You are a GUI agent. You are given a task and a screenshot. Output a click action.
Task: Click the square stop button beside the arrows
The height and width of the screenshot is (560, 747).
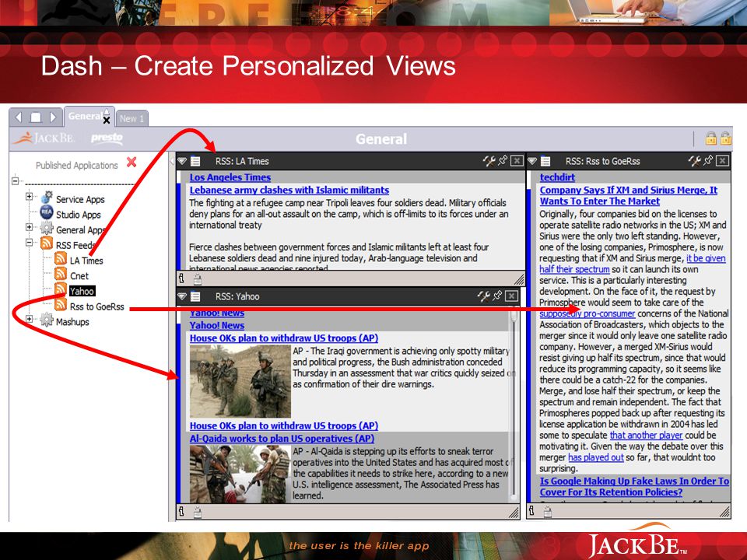coord(36,117)
